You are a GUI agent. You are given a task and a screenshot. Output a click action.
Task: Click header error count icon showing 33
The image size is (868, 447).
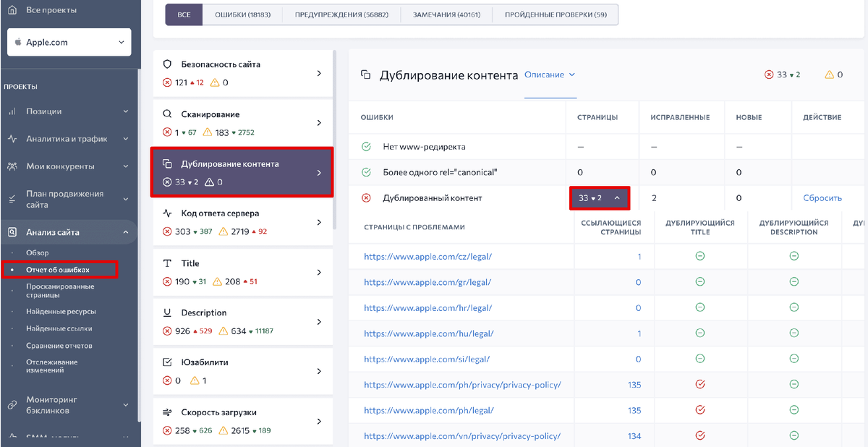[769, 74]
